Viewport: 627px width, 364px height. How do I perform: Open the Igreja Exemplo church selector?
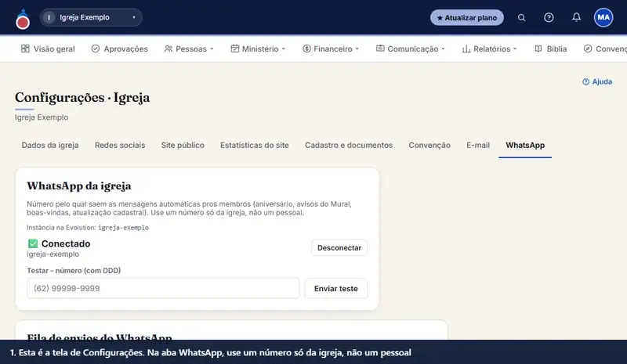point(91,17)
